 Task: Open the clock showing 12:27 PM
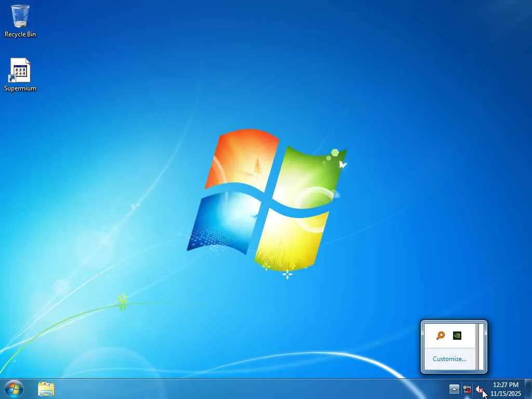(506, 389)
